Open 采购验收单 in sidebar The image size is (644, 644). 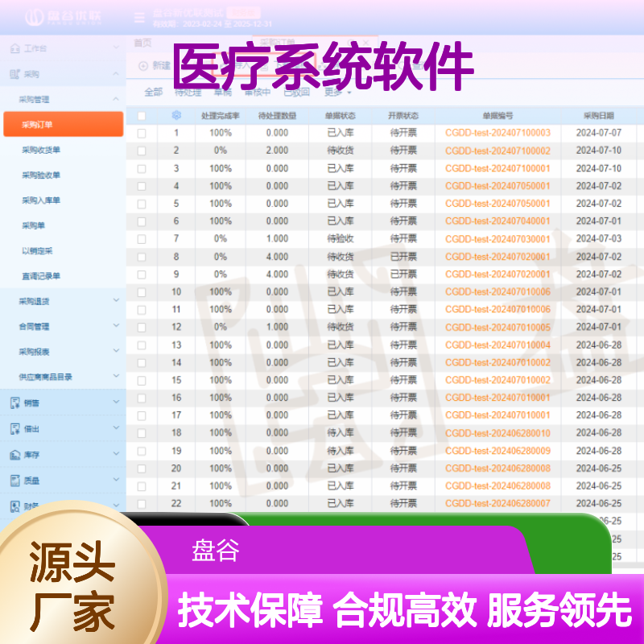(41, 175)
